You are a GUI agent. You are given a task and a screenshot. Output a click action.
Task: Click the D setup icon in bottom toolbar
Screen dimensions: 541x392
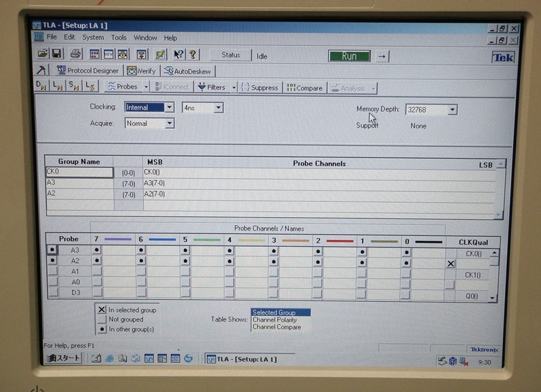tap(41, 85)
